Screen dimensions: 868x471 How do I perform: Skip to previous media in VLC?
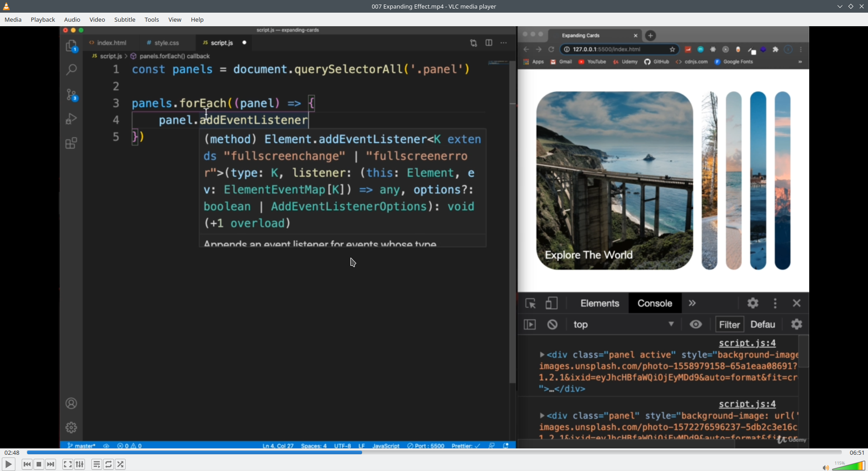point(27,464)
